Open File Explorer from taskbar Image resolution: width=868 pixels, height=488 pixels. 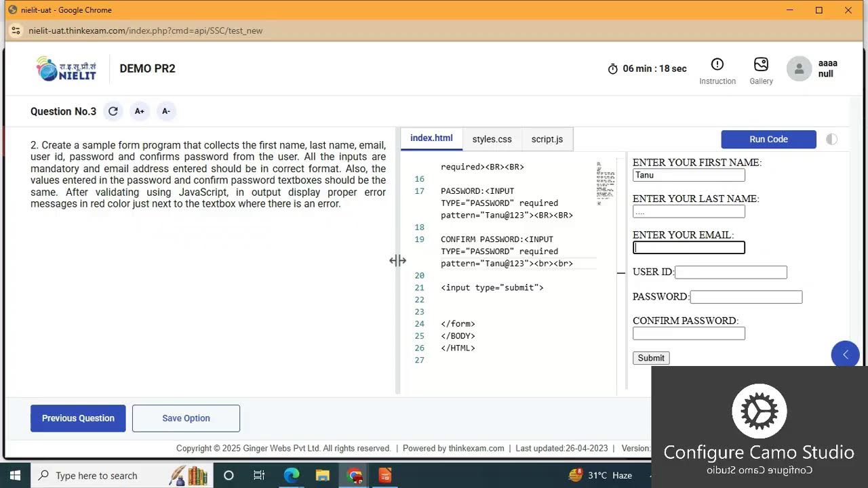pos(323,475)
